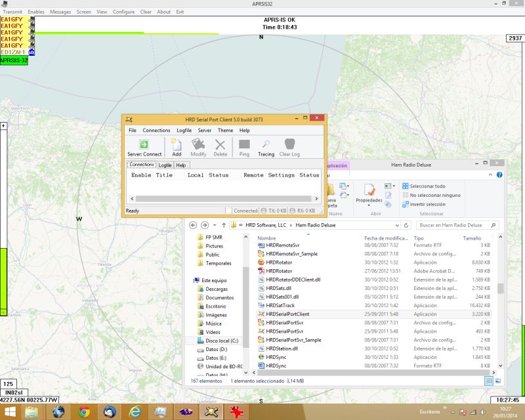Viewport: 525px width, 420px height.
Task: Click the network signal icon in system tray
Action: 473,412
